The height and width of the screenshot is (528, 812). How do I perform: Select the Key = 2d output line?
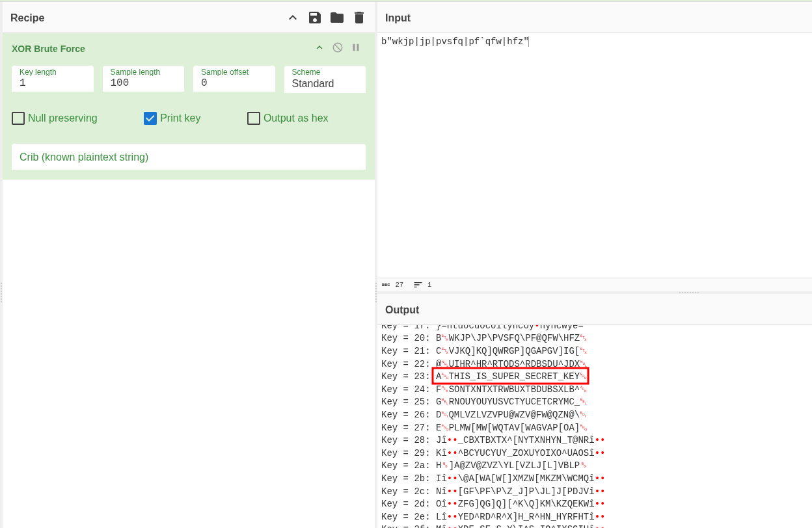(493, 503)
